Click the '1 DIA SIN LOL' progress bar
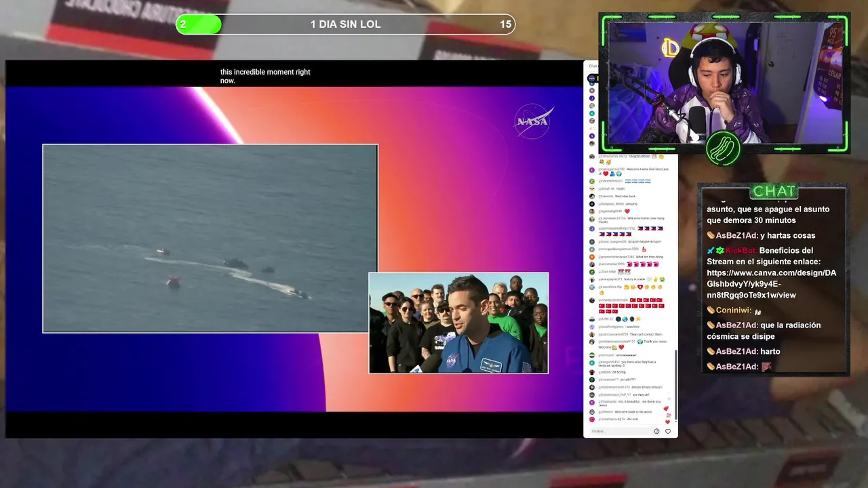Image resolution: width=868 pixels, height=488 pixels. click(345, 24)
